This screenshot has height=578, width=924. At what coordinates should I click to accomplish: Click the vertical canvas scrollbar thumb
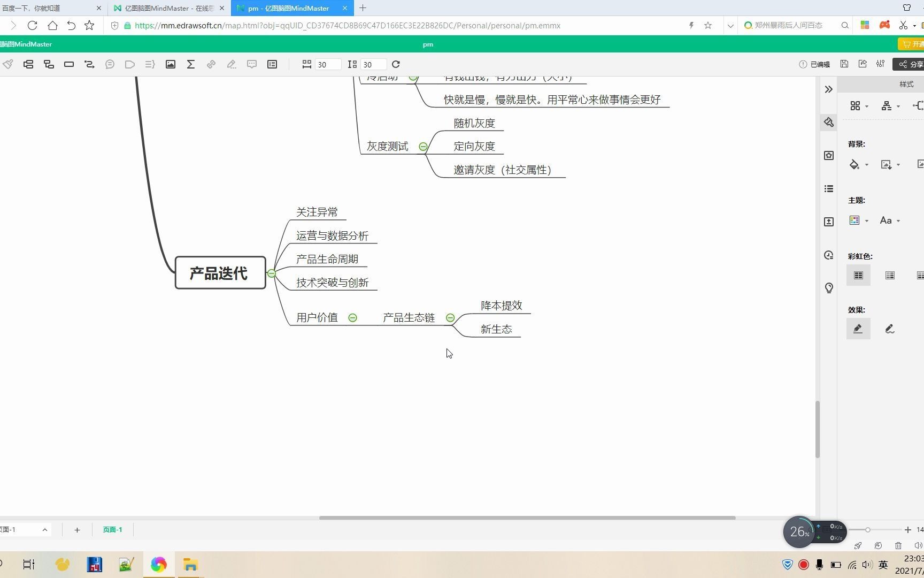pyautogui.click(x=817, y=429)
